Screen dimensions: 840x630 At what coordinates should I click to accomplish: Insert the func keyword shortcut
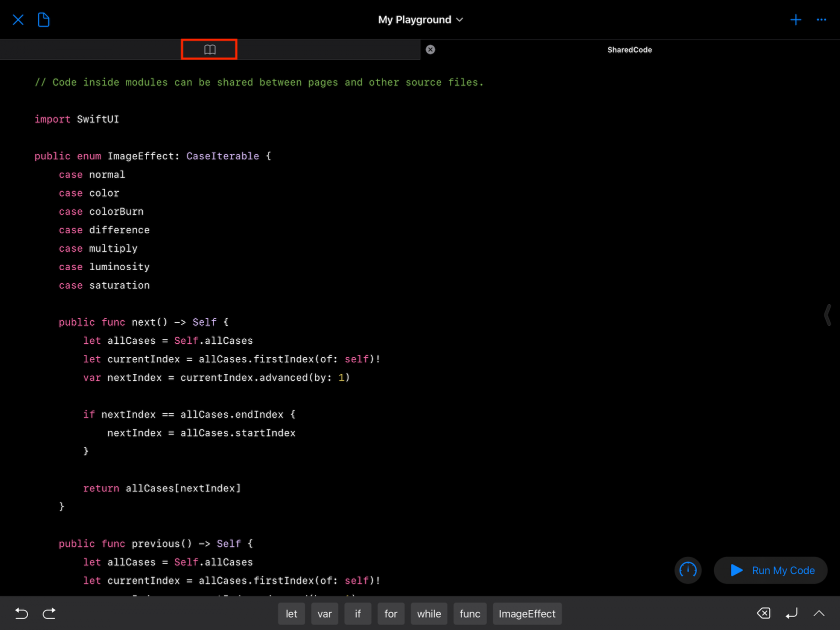pos(469,613)
